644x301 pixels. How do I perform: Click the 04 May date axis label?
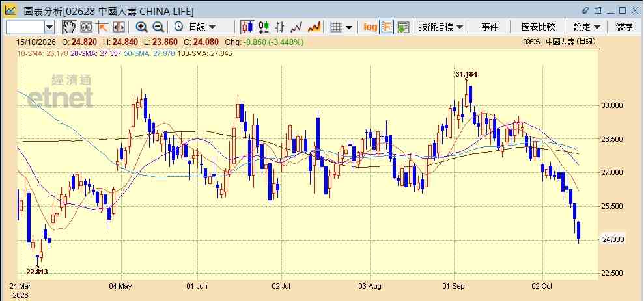pyautogui.click(x=121, y=286)
